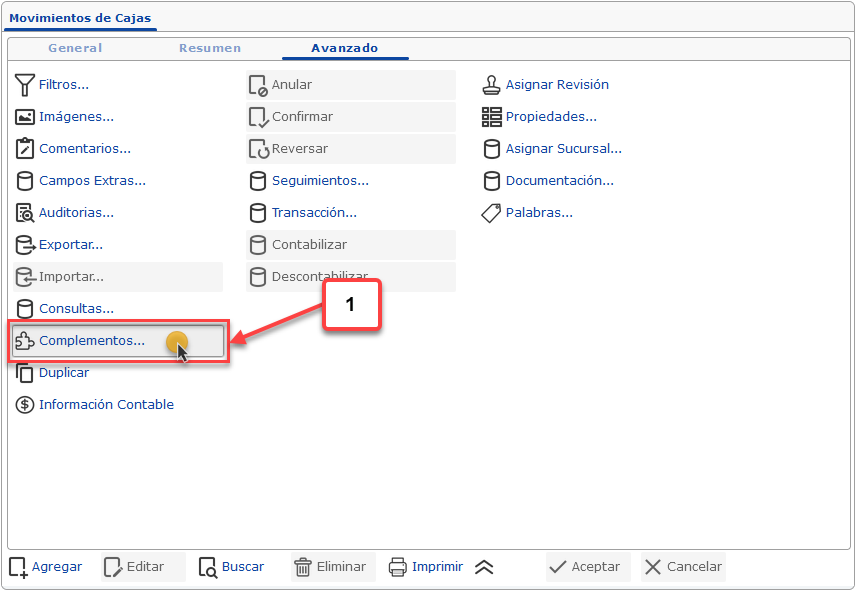Click the Agregar button label
The image size is (856, 591).
pyautogui.click(x=57, y=567)
